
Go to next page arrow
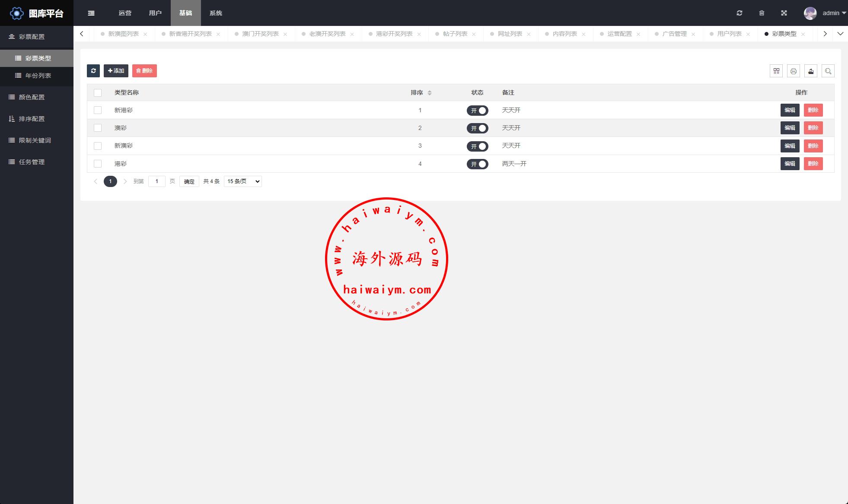125,181
